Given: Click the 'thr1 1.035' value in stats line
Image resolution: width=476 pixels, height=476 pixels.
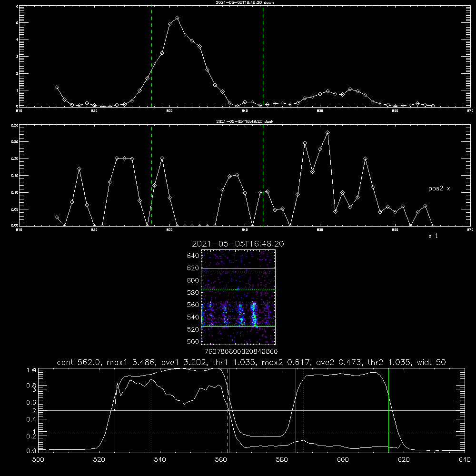Looking at the screenshot, I should [234, 362].
